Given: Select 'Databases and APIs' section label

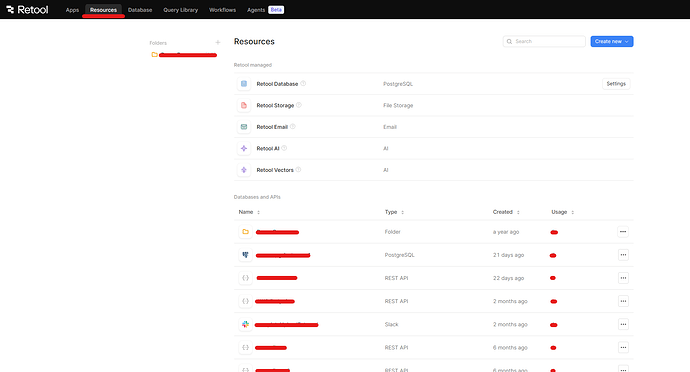Looking at the screenshot, I should 257,197.
